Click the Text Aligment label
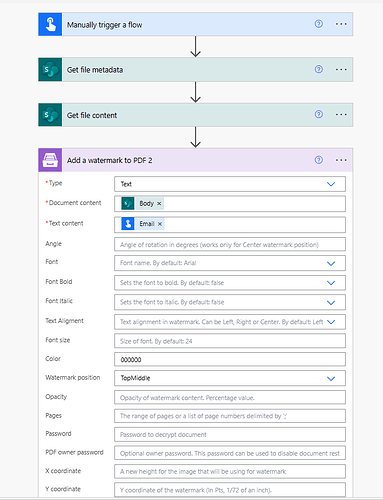The width and height of the screenshot is (383, 500). 64,321
